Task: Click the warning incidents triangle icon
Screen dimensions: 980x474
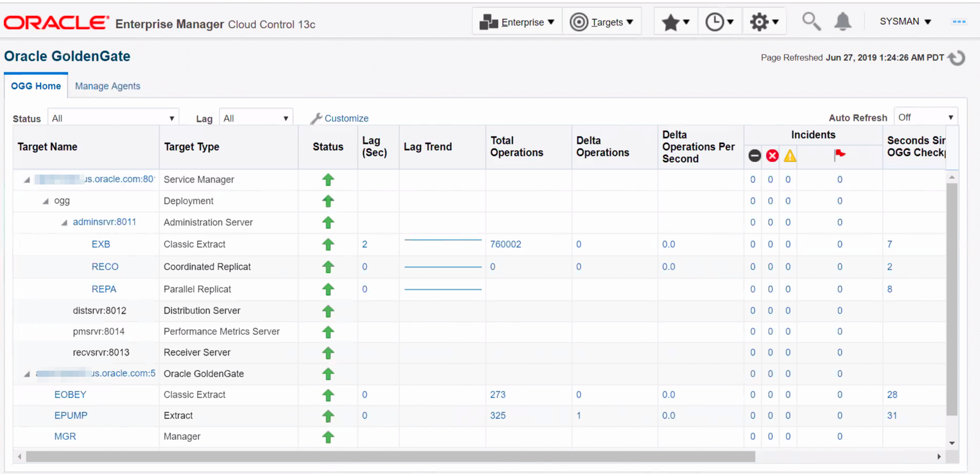Action: click(790, 156)
